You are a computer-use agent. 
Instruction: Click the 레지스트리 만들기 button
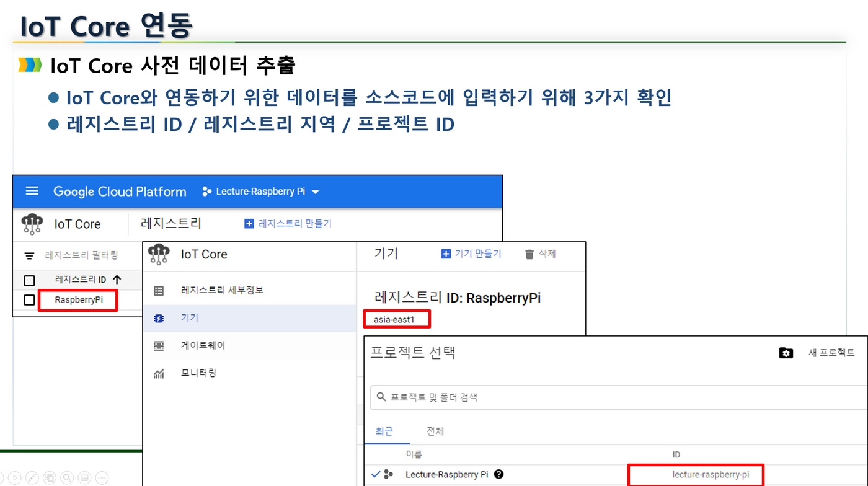(288, 224)
